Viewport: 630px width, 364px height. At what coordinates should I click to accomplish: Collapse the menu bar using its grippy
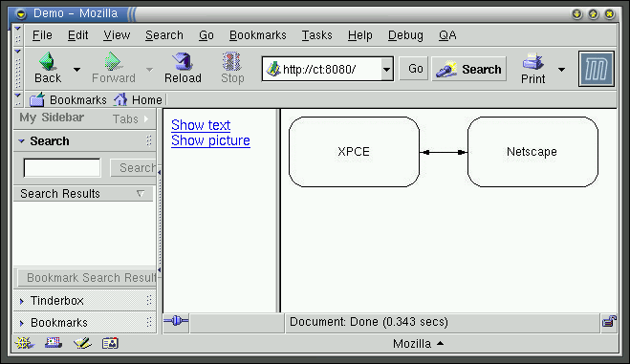(x=17, y=34)
